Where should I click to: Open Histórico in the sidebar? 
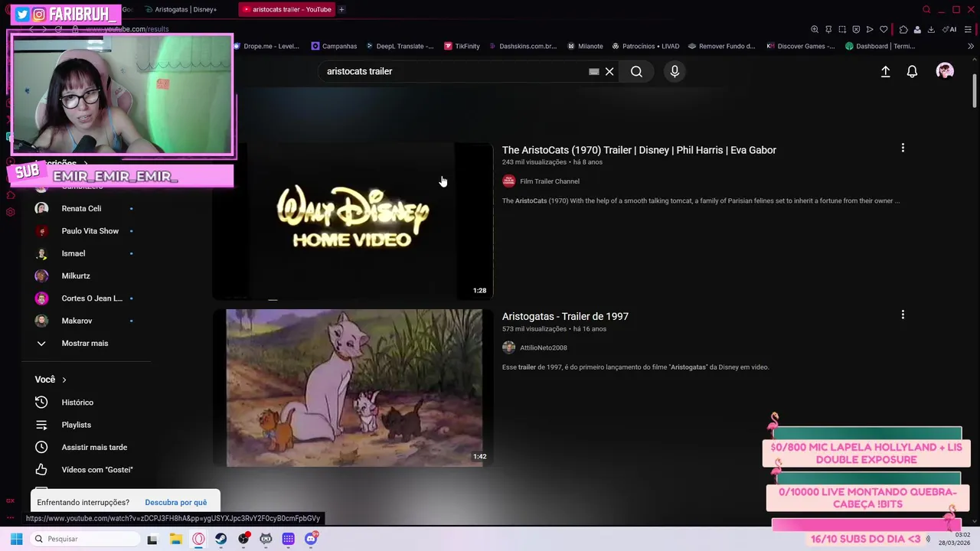click(77, 403)
